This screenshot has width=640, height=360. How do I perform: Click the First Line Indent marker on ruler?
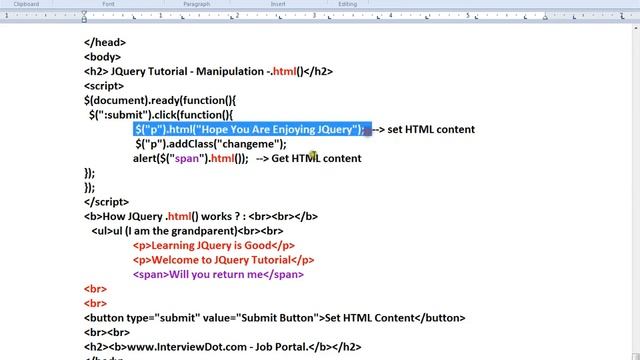[x=84, y=13]
